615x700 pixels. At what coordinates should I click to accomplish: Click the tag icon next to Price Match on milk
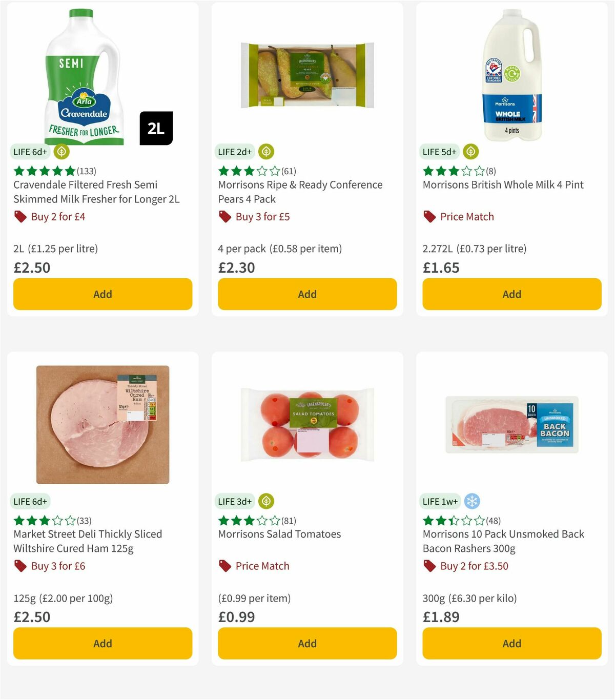(429, 217)
